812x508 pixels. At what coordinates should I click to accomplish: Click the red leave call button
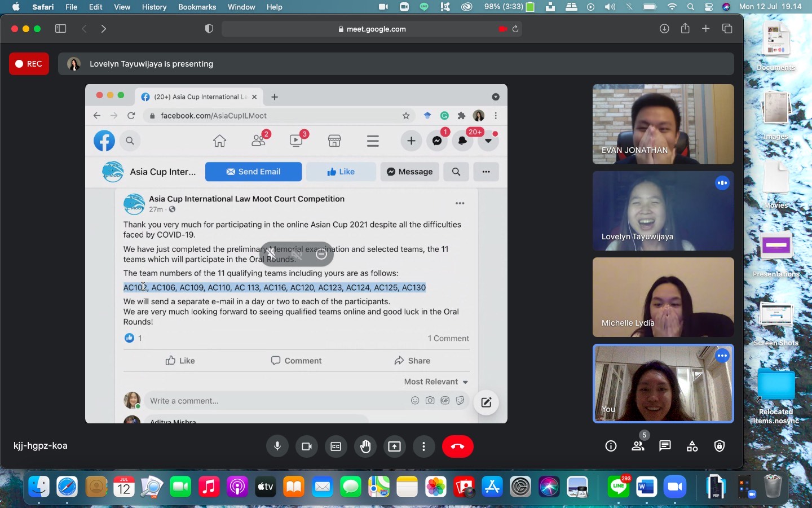pyautogui.click(x=457, y=446)
